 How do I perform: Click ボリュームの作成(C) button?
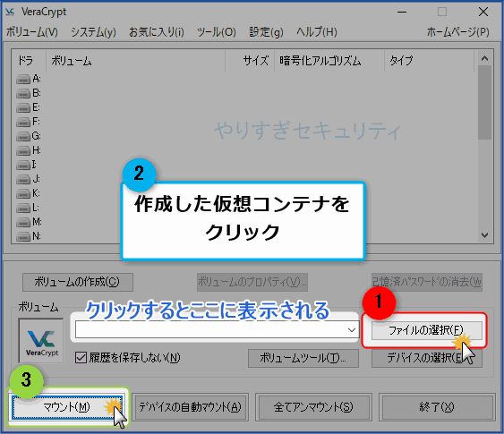[78, 282]
